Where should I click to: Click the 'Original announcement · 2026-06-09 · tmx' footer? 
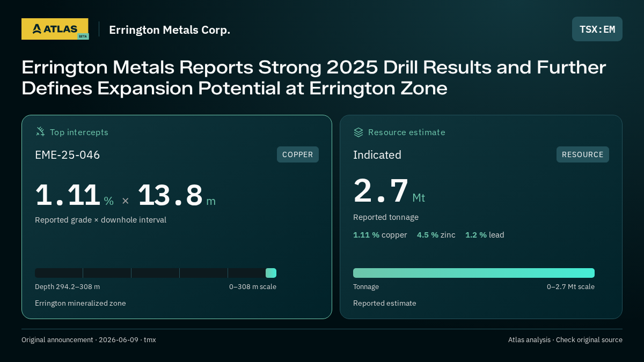(89, 340)
